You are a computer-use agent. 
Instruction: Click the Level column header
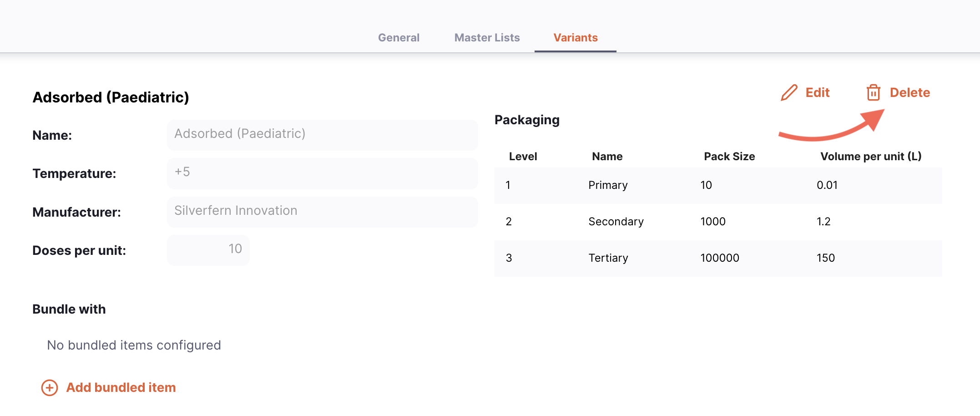coord(523,157)
